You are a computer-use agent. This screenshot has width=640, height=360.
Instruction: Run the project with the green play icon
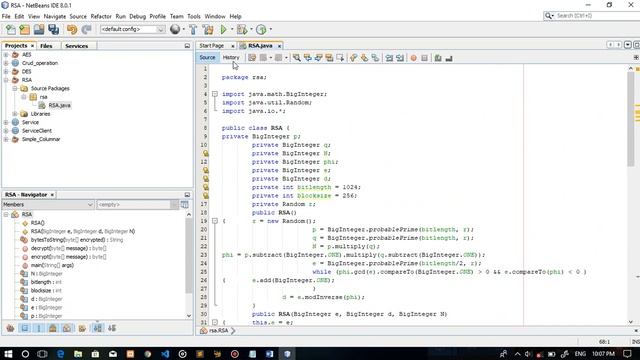tap(223, 29)
